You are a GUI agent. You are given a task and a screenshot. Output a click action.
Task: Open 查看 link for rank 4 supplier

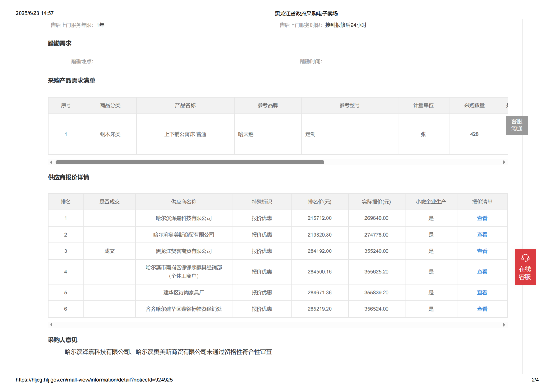(x=482, y=272)
